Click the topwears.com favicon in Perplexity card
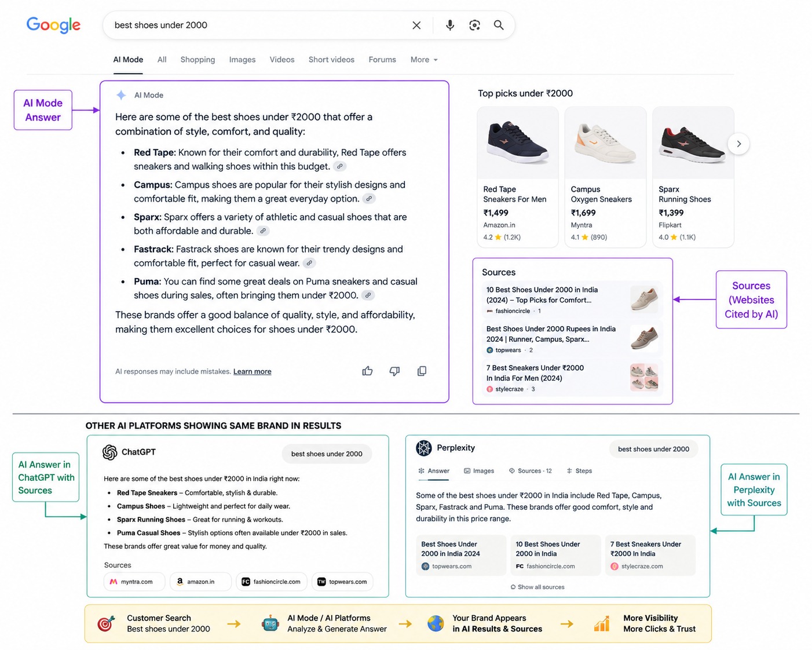 point(426,567)
